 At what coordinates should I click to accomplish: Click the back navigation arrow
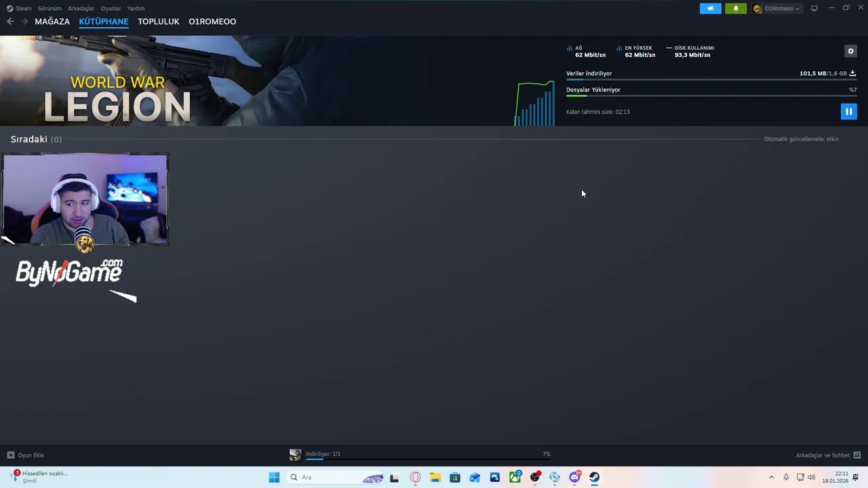point(10,22)
